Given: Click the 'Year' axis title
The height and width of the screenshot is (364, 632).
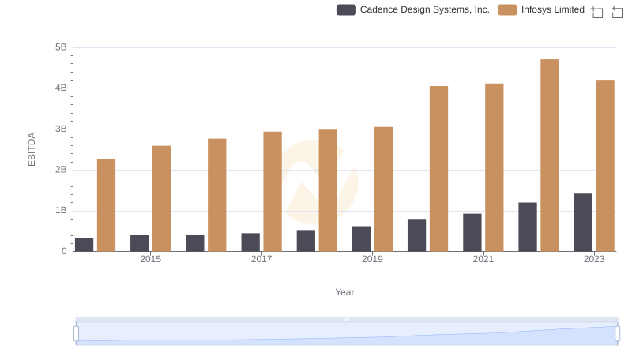Looking at the screenshot, I should pos(344,292).
